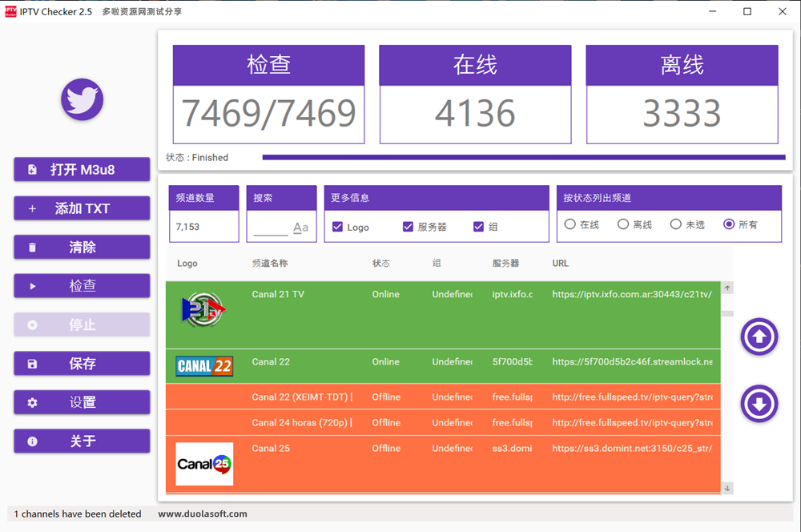Click the plus icon on 添加 TXT

(x=32, y=208)
